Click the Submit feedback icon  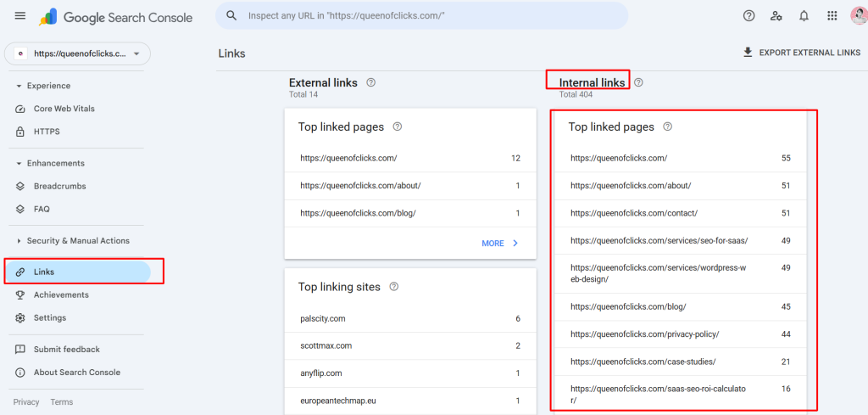coord(20,350)
